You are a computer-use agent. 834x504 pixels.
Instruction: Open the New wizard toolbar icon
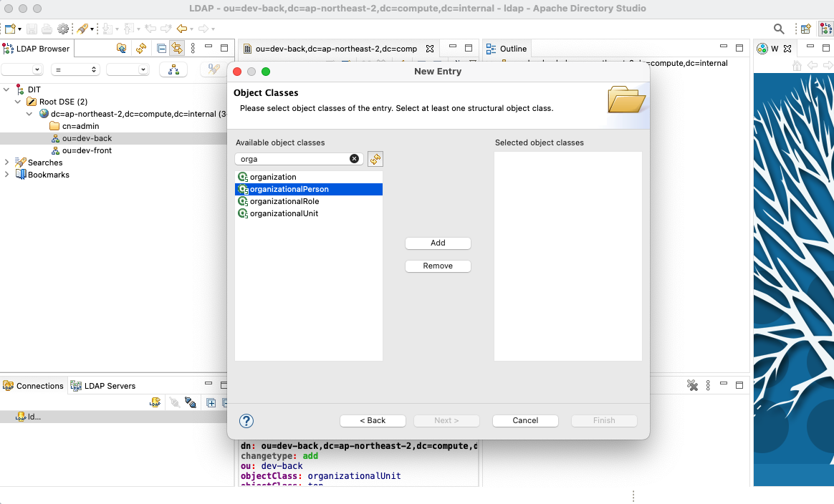(x=9, y=29)
